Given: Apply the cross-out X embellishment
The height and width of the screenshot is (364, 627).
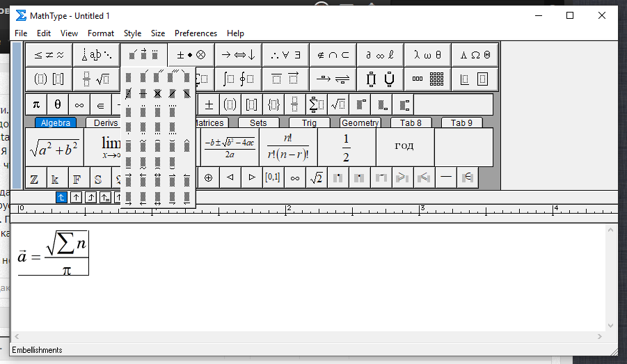Looking at the screenshot, I should 157,93.
